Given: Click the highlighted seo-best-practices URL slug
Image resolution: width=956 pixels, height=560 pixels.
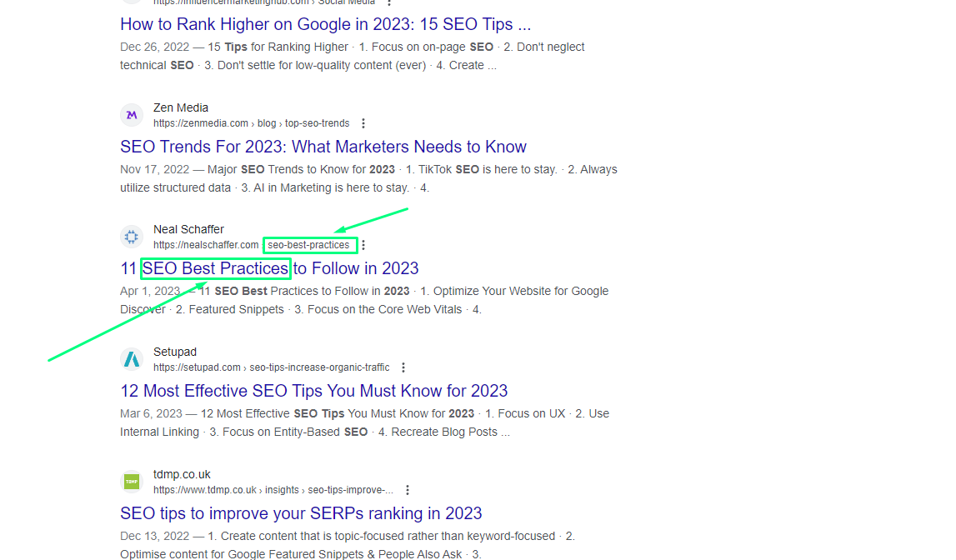Looking at the screenshot, I should tap(308, 245).
